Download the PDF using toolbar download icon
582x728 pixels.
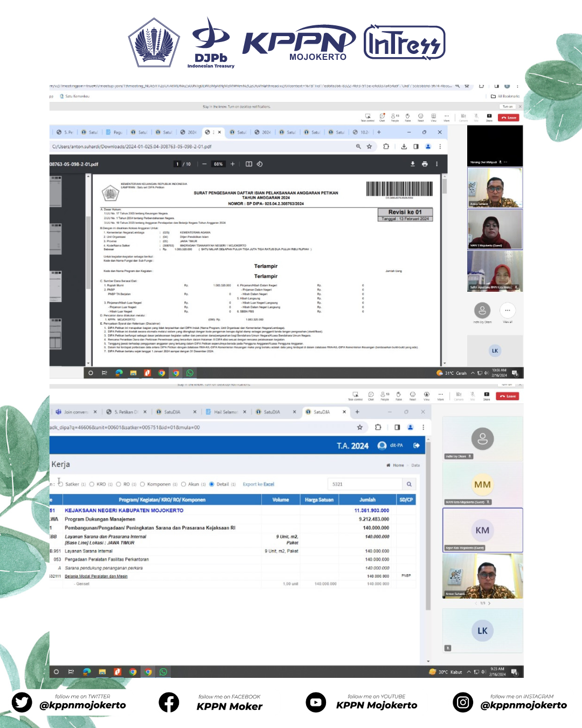click(413, 164)
